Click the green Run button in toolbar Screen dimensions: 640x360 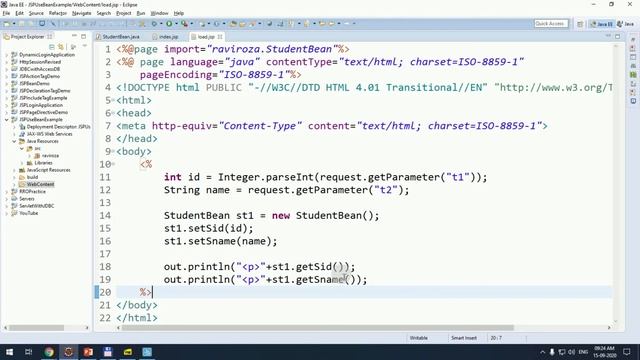(x=169, y=24)
